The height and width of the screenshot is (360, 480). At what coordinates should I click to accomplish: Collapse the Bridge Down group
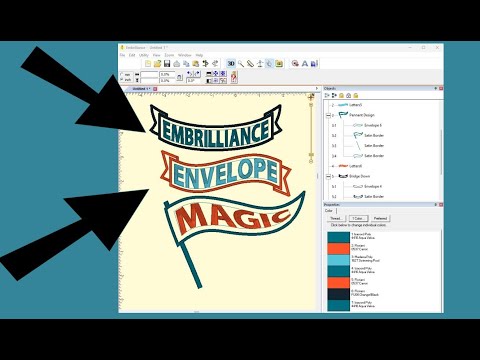pyautogui.click(x=328, y=176)
